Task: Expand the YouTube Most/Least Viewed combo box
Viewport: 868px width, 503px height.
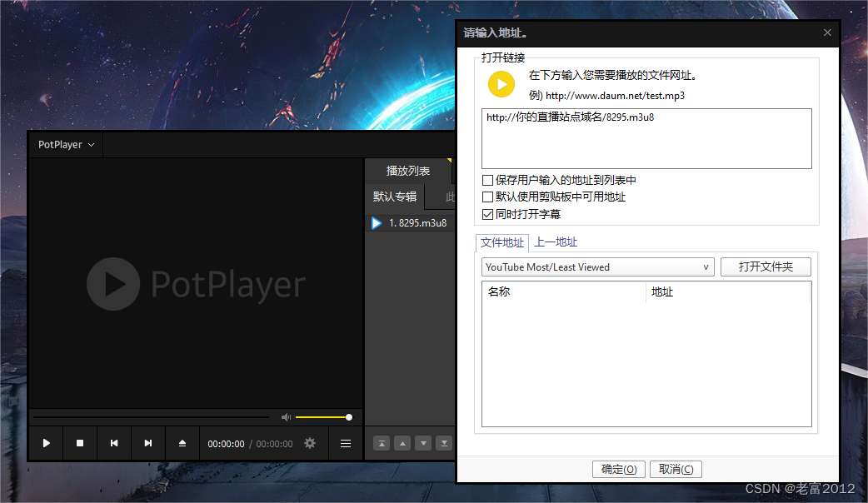Action: click(x=598, y=267)
